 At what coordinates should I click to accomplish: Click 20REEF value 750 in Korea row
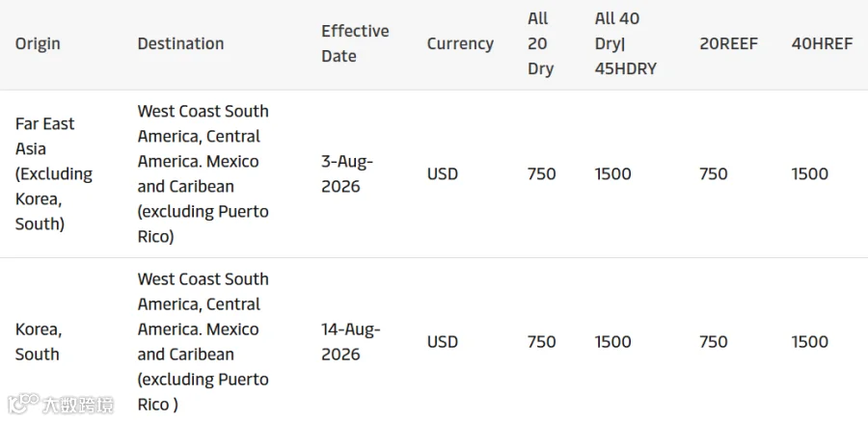click(x=714, y=341)
